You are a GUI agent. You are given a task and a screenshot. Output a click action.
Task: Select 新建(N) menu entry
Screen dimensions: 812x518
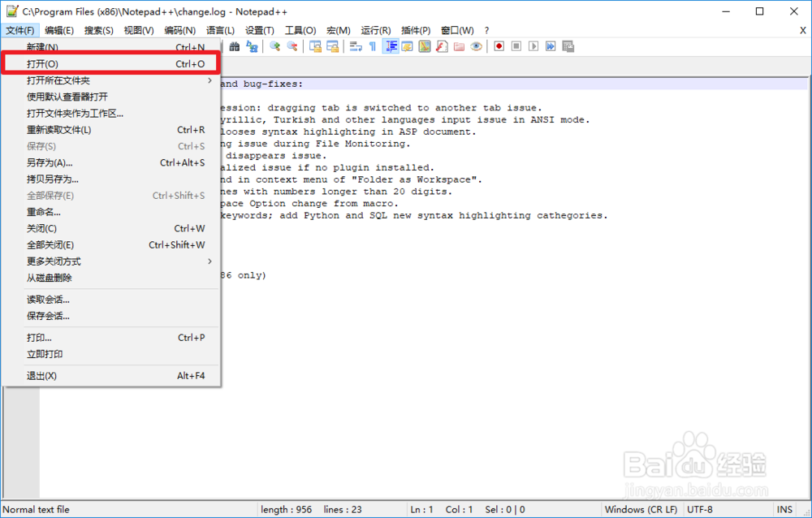[110, 47]
